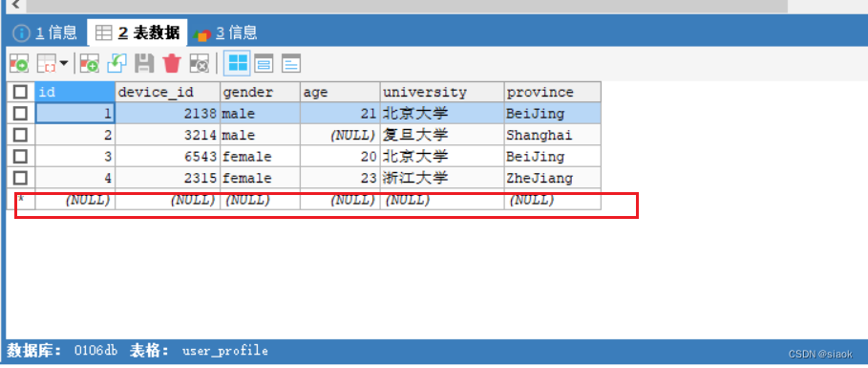Click the save changes floppy disk icon

[144, 64]
